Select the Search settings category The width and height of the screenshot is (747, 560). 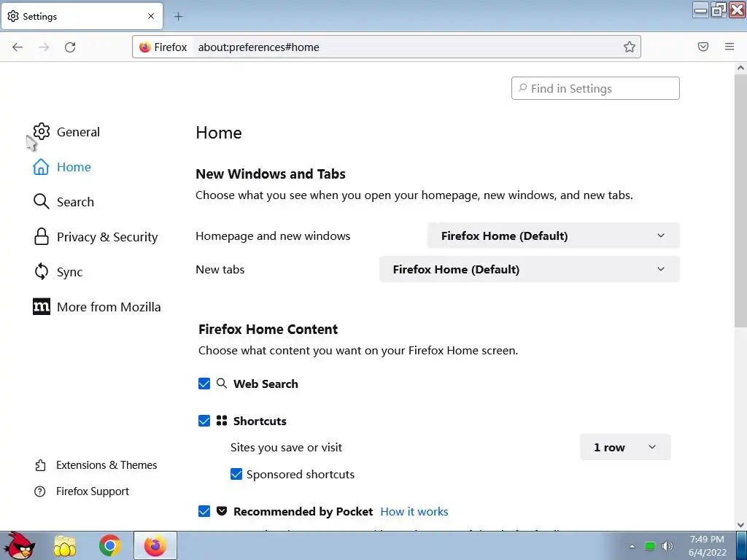pos(75,202)
